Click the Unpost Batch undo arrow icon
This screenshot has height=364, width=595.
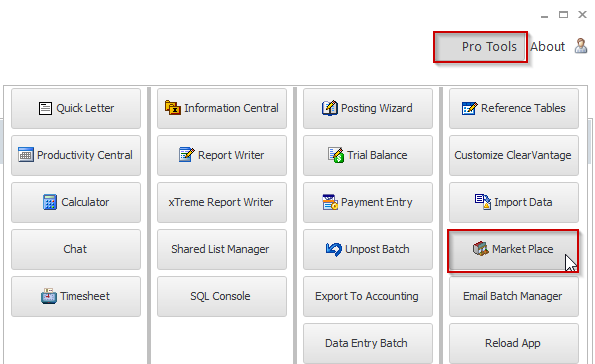[334, 249]
